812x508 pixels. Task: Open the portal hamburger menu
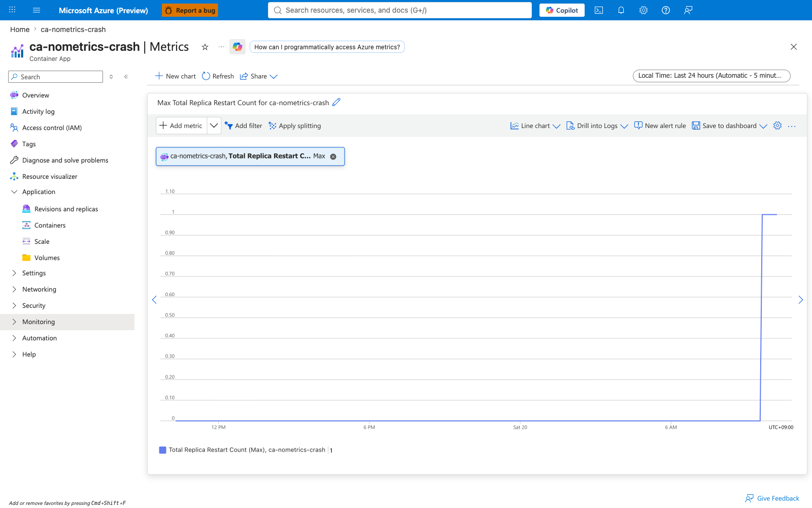pos(37,10)
